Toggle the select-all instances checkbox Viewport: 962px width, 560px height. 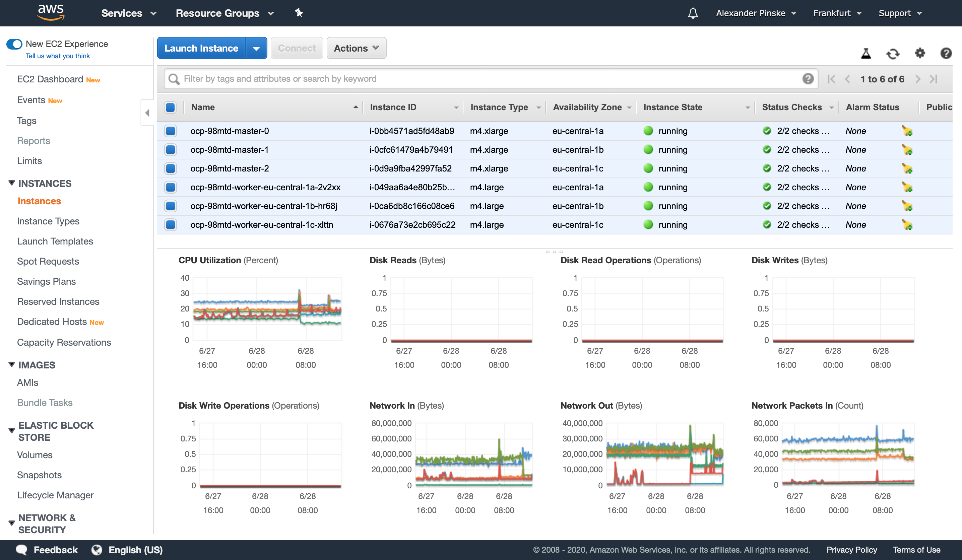click(170, 107)
